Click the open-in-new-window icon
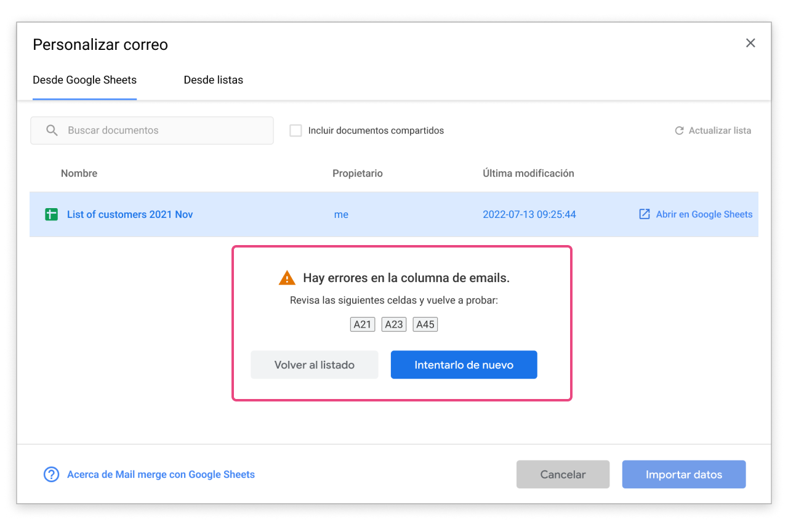788x532 pixels. 645,214
